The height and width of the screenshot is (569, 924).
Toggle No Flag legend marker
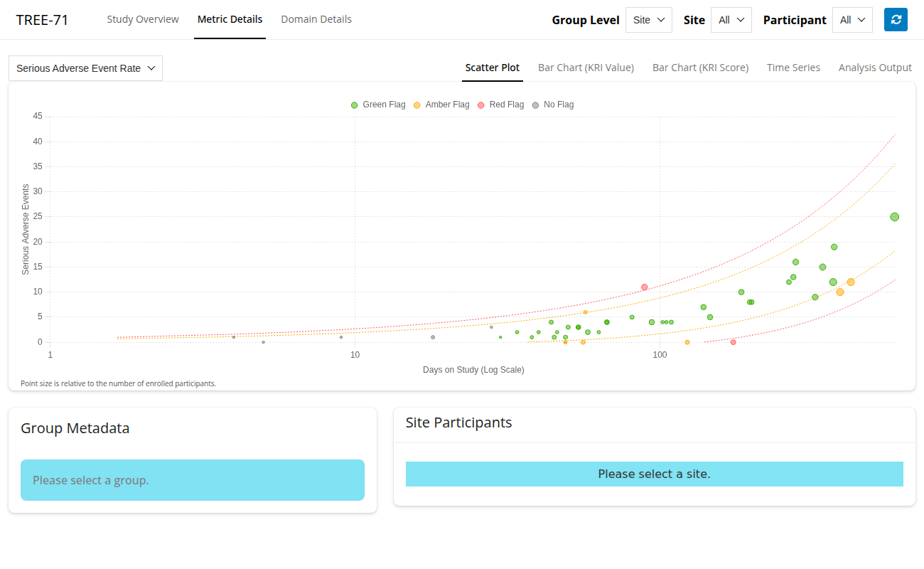click(535, 105)
